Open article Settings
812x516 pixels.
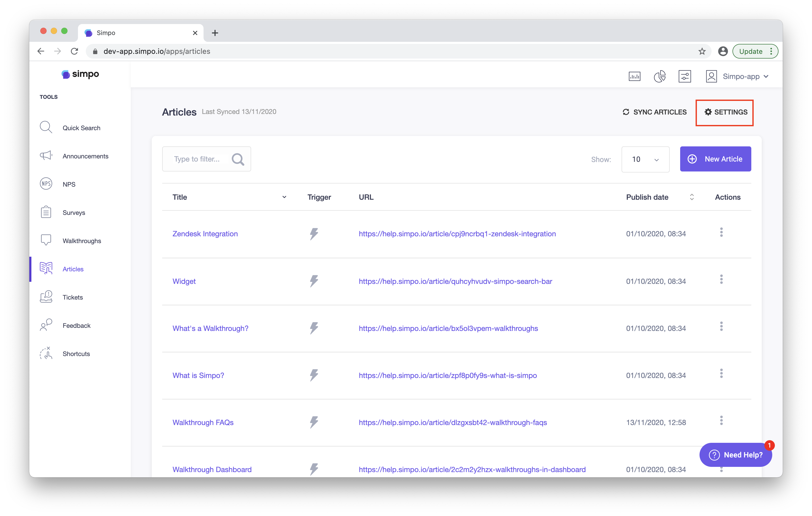725,112
